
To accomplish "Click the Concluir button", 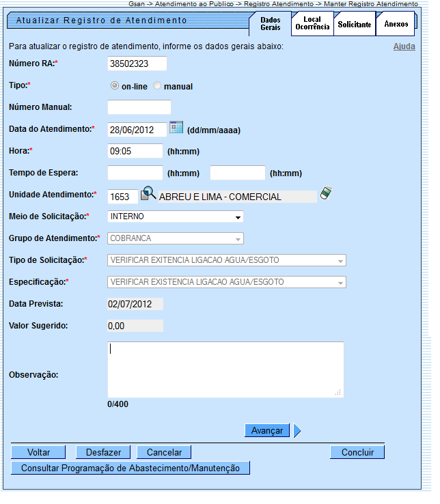I will coord(357,452).
